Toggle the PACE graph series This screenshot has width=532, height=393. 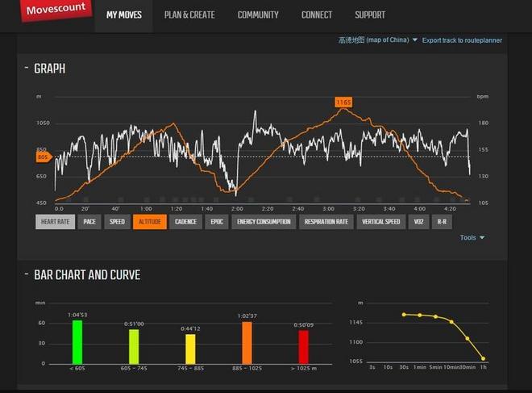[x=89, y=221]
